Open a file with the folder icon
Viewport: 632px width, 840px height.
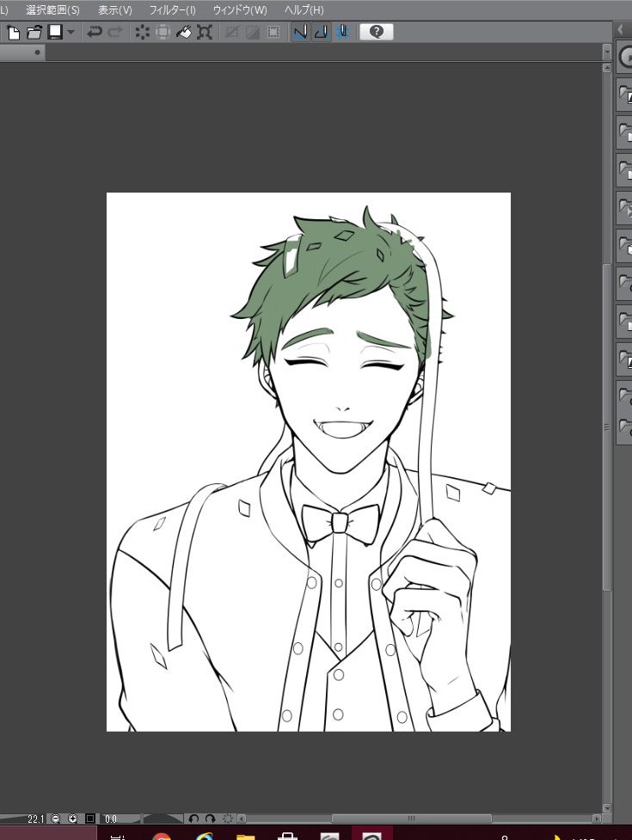coord(34,32)
